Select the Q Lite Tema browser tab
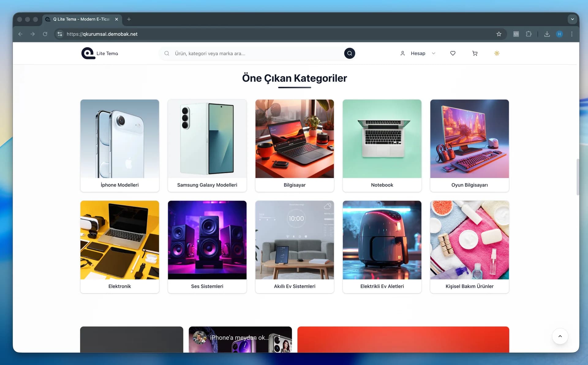Image resolution: width=588 pixels, height=365 pixels. click(81, 19)
